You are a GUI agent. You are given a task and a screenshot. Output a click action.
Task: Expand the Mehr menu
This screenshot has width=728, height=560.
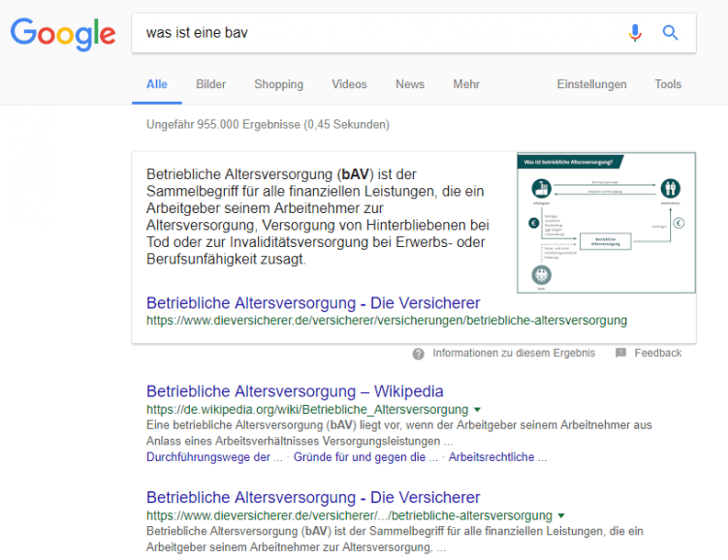click(x=466, y=84)
